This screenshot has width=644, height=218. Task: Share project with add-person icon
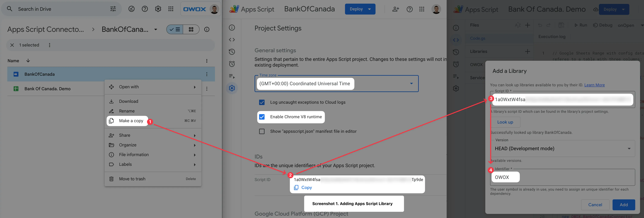point(395,9)
